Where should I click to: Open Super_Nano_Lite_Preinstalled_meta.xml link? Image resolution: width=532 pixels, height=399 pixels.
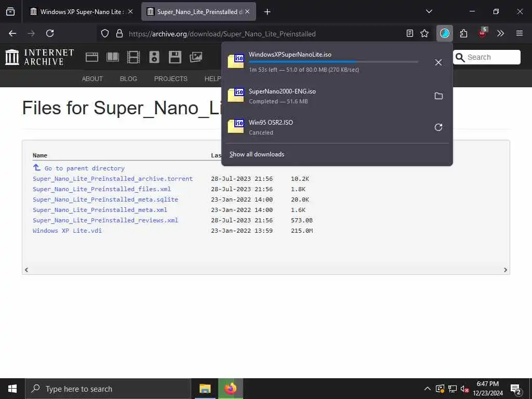point(100,210)
